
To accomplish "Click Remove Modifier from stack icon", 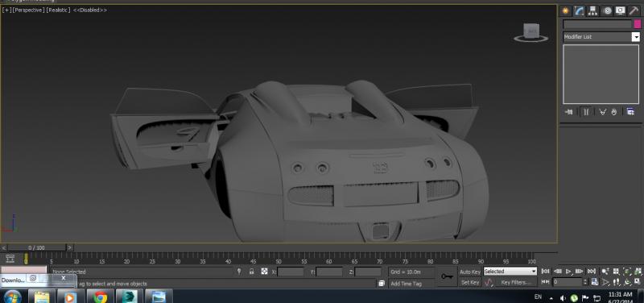I will pyautogui.click(x=614, y=111).
